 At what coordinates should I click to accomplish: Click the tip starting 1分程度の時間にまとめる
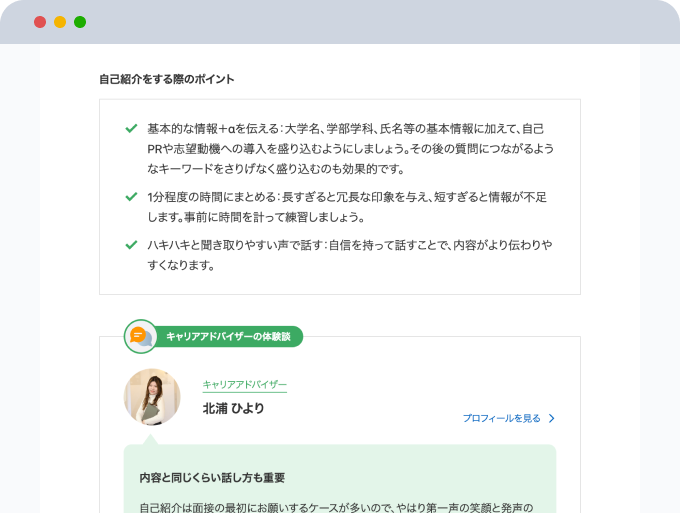(345, 206)
